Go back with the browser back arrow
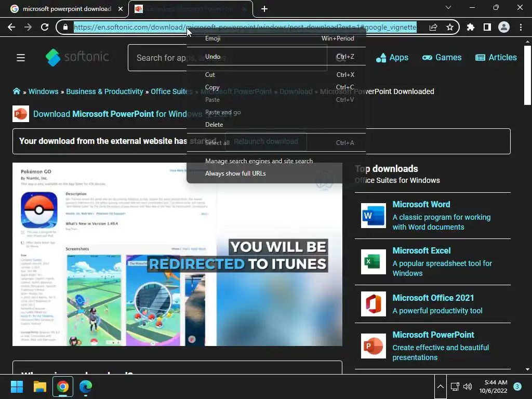The image size is (532, 399). point(11,27)
